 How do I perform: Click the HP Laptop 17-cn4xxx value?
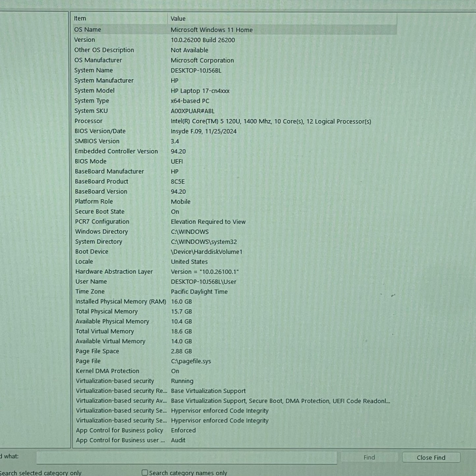200,91
